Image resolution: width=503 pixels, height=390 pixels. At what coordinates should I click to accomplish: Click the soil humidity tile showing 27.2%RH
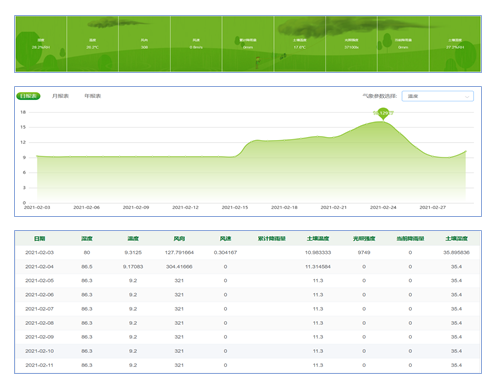(x=455, y=44)
